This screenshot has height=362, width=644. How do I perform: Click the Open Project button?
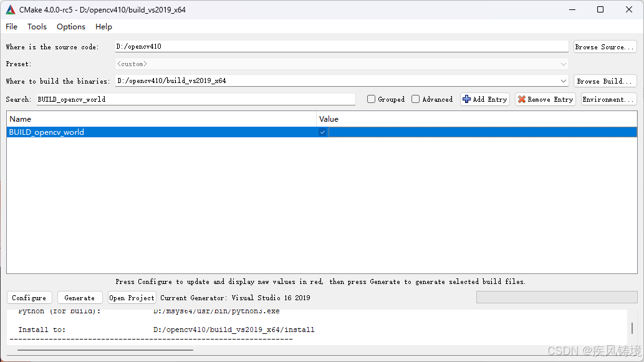(x=132, y=298)
